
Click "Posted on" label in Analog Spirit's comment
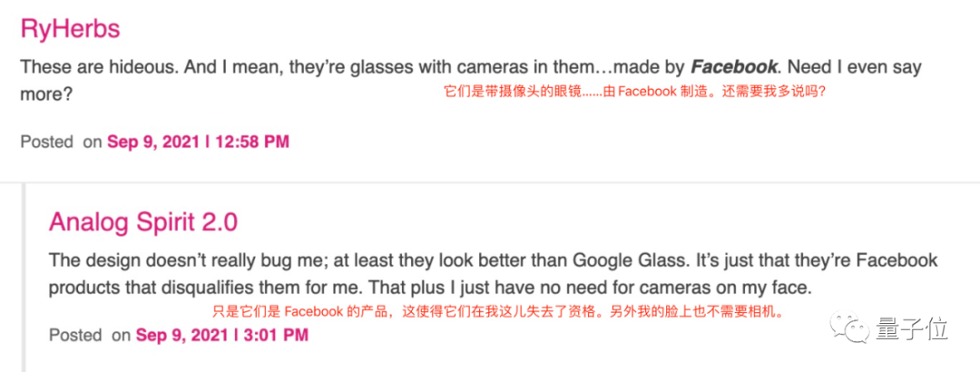point(90,335)
